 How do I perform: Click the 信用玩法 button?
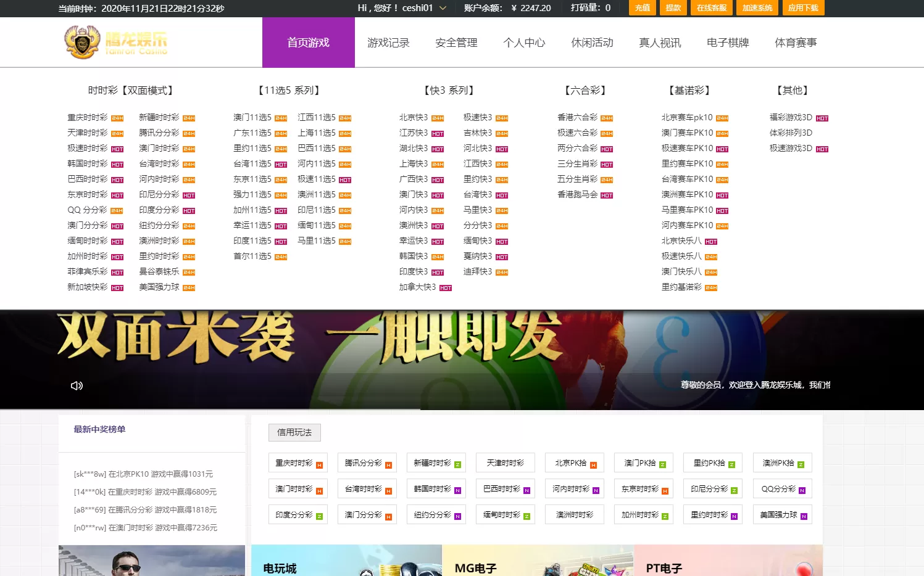(x=294, y=432)
